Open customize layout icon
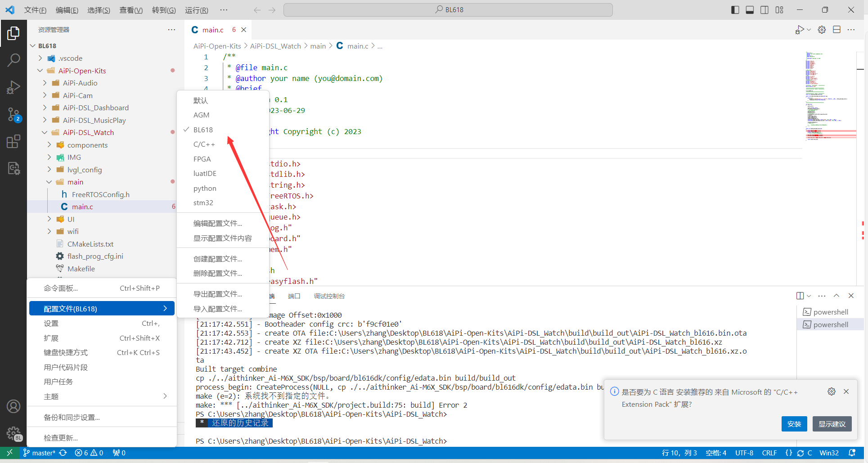Screen dimensions: 868x463 click(779, 10)
